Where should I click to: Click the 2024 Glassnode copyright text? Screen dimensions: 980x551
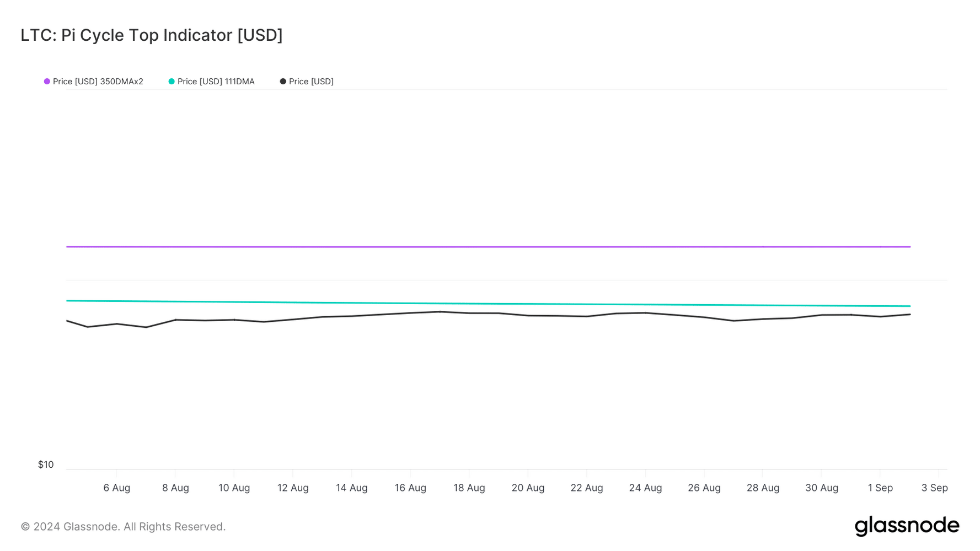pyautogui.click(x=123, y=527)
